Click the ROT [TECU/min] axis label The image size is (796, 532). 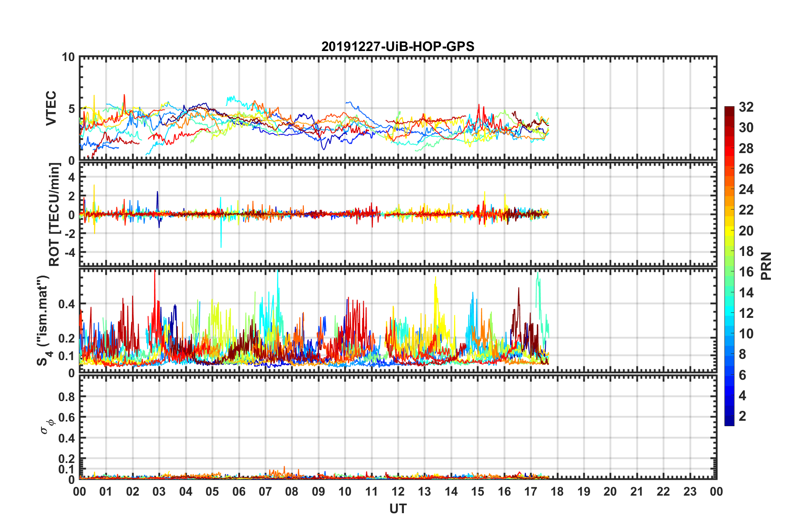(54, 215)
